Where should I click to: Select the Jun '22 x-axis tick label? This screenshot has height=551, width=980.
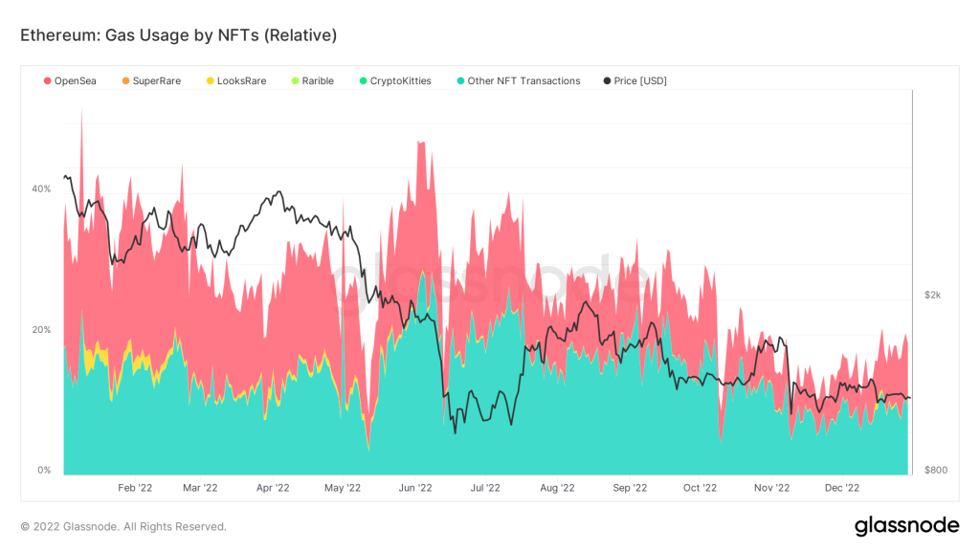coord(413,488)
